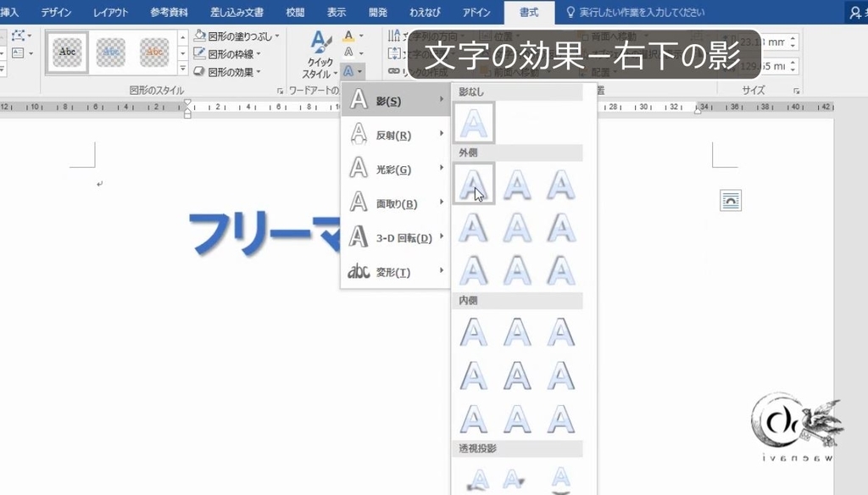Select the No Shadow (影なし) preset
Image resolution: width=868 pixels, height=495 pixels.
point(474,122)
